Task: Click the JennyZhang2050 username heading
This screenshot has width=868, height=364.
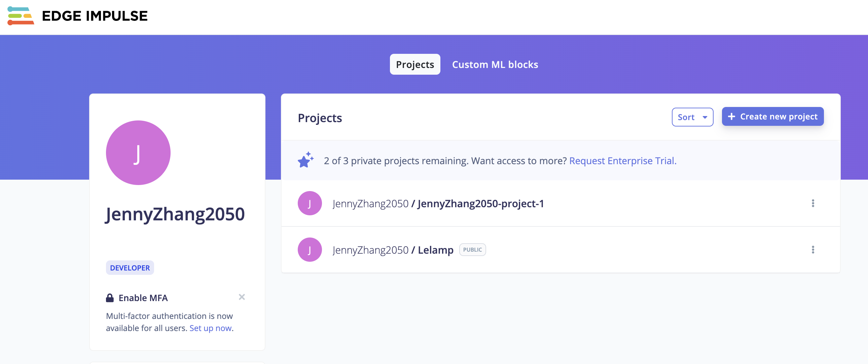Action: point(175,214)
